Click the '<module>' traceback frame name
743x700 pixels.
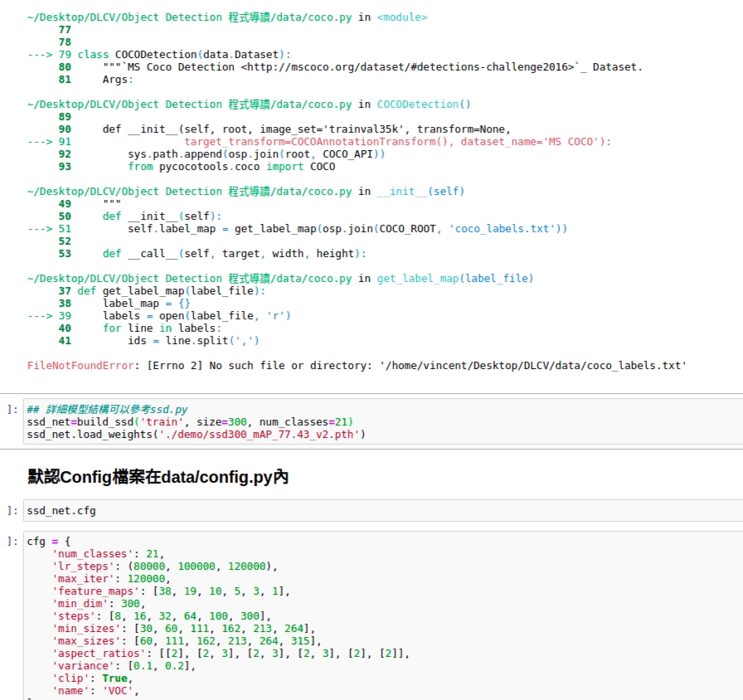pyautogui.click(x=402, y=17)
